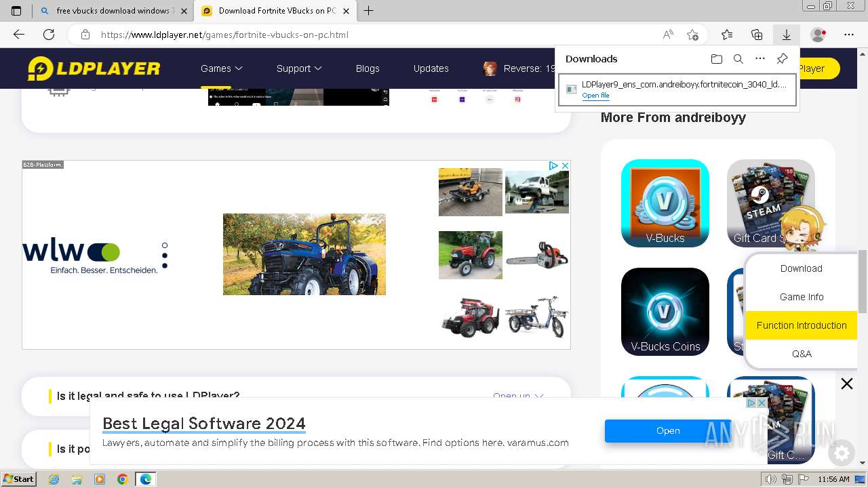This screenshot has height=488, width=868.
Task: Click Open button in legal software ad
Action: pyautogui.click(x=668, y=430)
